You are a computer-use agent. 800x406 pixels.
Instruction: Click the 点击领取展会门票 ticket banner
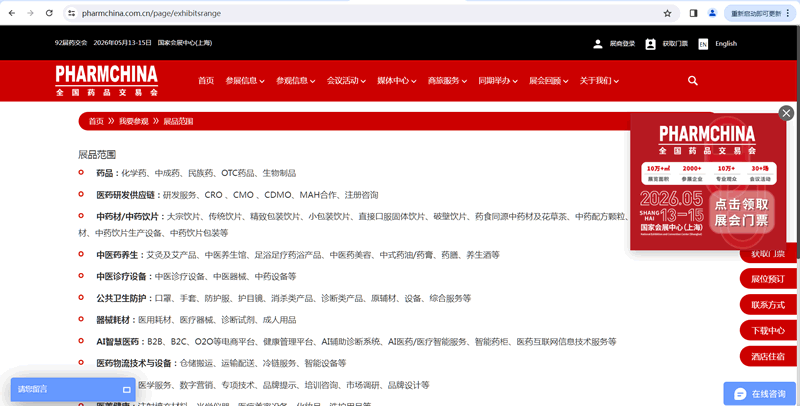coord(708,211)
